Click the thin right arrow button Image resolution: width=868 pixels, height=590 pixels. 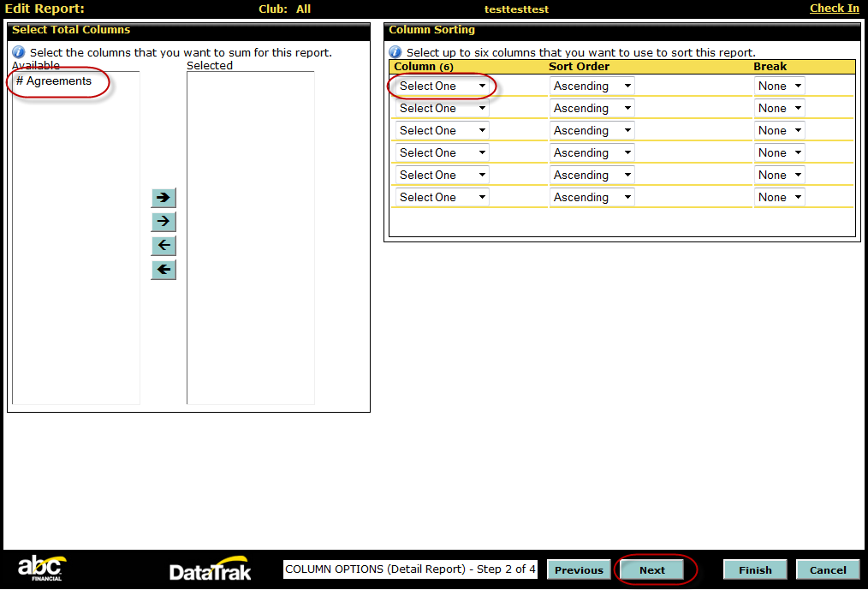click(x=163, y=222)
